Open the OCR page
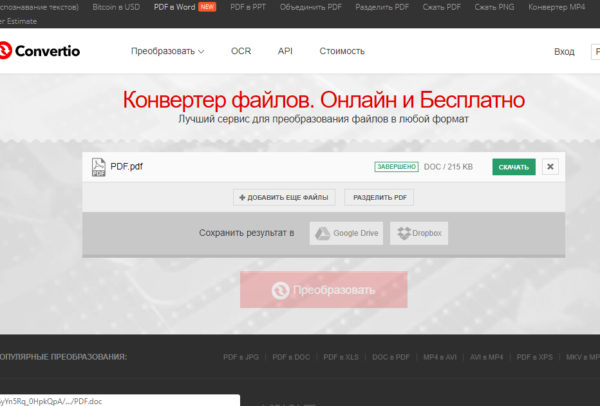 pyautogui.click(x=241, y=51)
